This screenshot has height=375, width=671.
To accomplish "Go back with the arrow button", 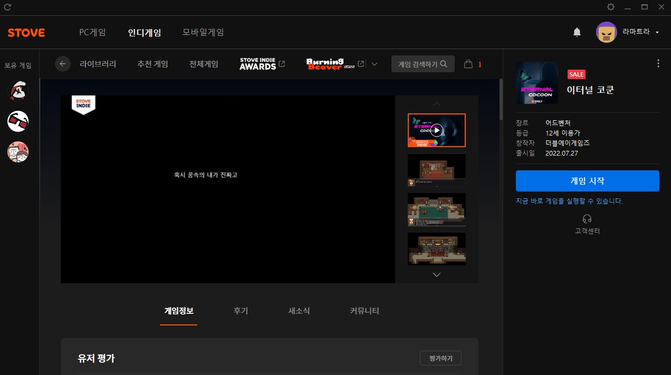I will (x=62, y=64).
